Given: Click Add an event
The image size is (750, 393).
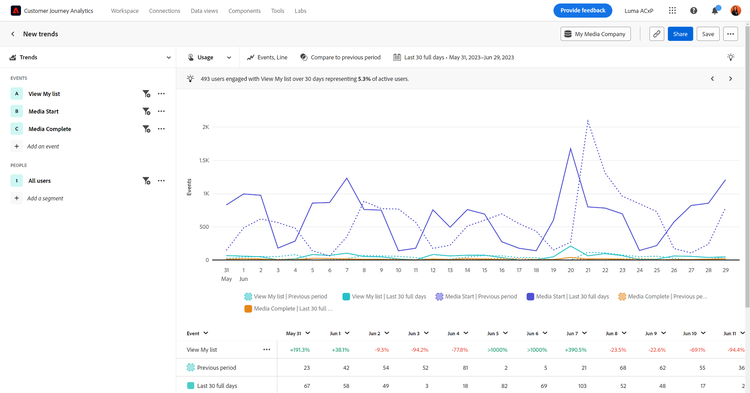Looking at the screenshot, I should [x=43, y=146].
